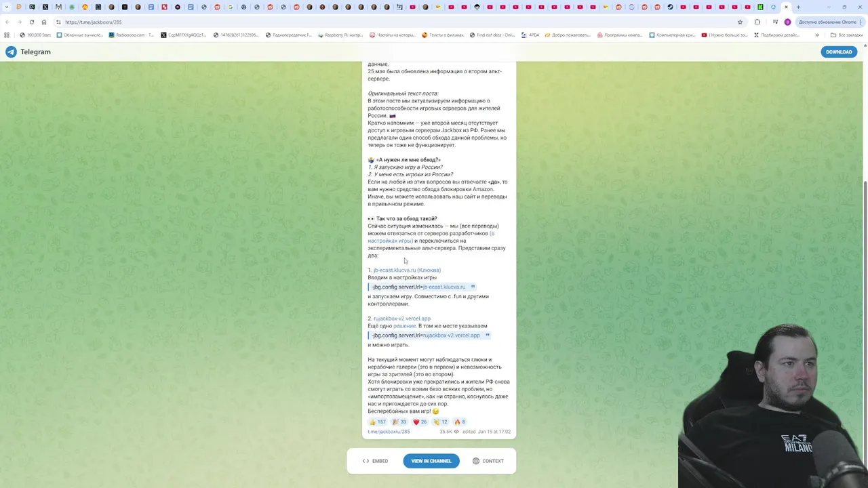This screenshot has height=488, width=868.
Task: Click the CONTEXT button
Action: (x=488, y=461)
